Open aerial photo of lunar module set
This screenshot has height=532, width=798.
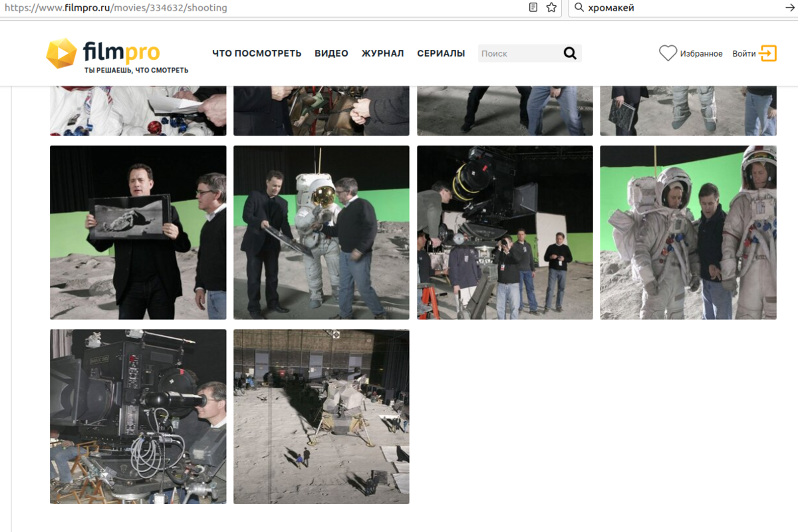[321, 416]
